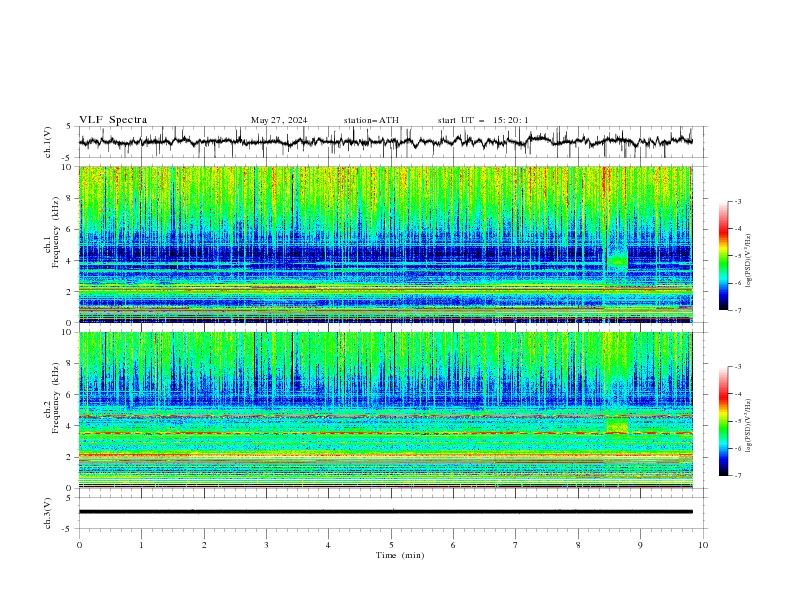Select the start UT 15:20:1 text
The width and height of the screenshot is (792, 612).
pyautogui.click(x=483, y=120)
